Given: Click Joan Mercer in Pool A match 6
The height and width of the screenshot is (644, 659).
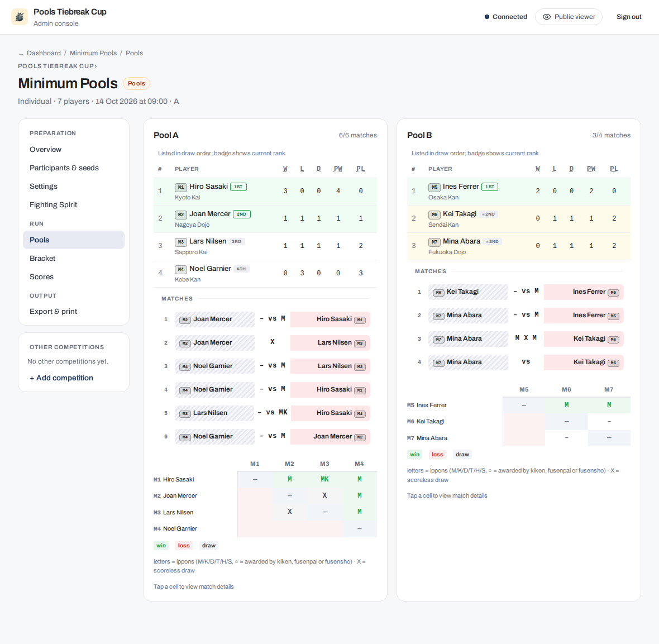Looking at the screenshot, I should pyautogui.click(x=331, y=437).
